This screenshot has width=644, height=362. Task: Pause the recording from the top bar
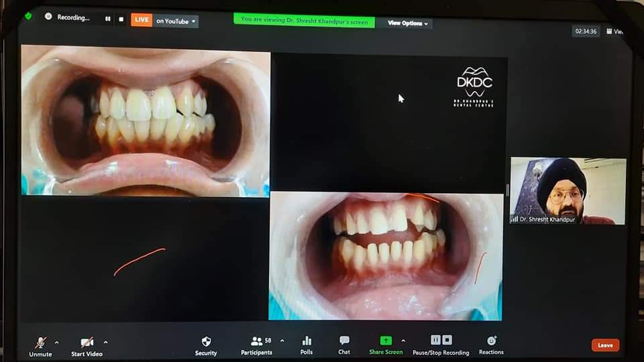[x=107, y=19]
